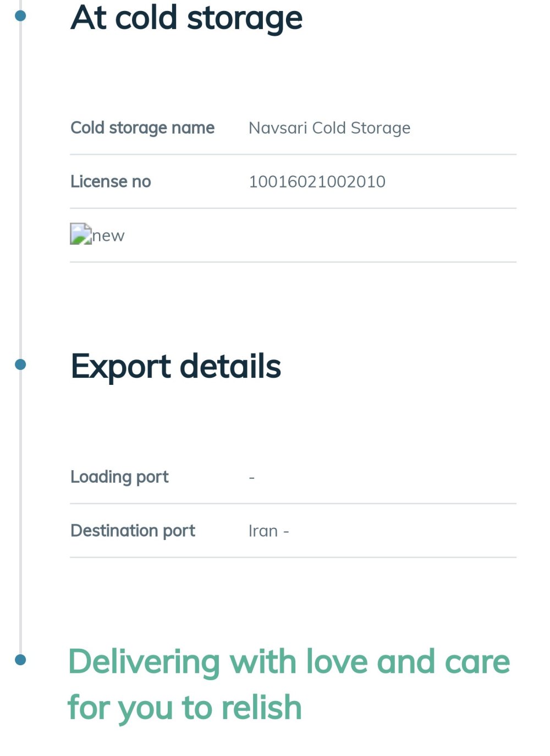Click the Export details heading
The height and width of the screenshot is (756, 550).
coord(175,366)
